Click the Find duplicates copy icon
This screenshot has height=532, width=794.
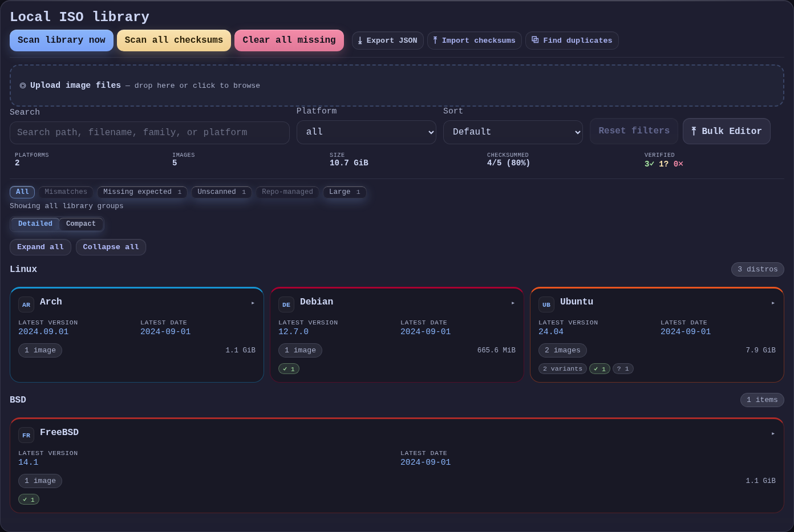pos(535,40)
